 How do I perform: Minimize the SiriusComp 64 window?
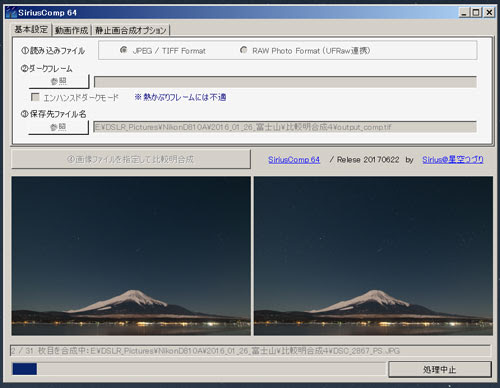point(464,13)
